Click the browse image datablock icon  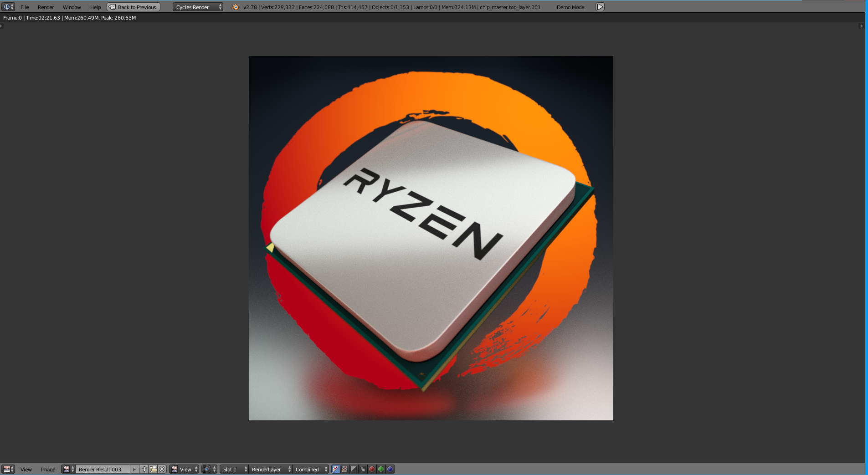[x=68, y=469]
